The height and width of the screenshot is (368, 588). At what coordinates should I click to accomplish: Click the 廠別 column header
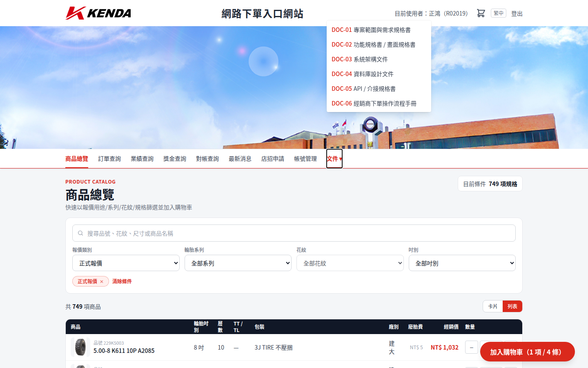[x=394, y=327]
